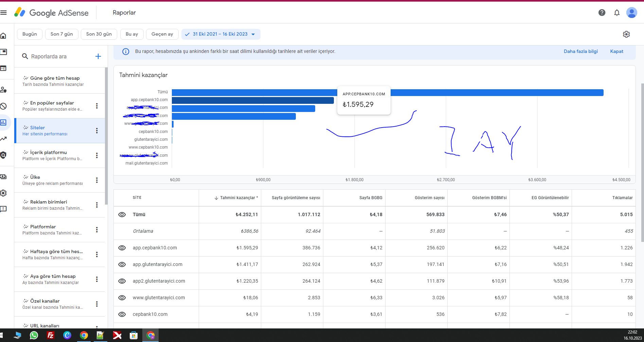Click the report list scrollbar
This screenshot has height=342, width=644.
(x=106, y=136)
